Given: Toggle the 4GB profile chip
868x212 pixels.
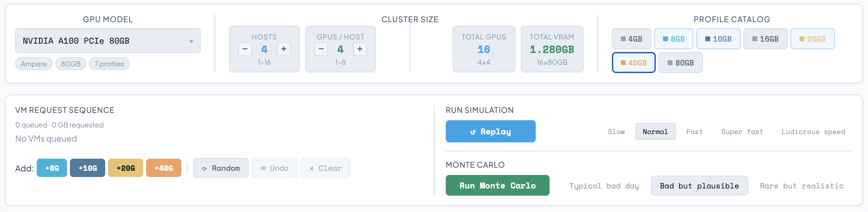Looking at the screenshot, I should pos(631,39).
